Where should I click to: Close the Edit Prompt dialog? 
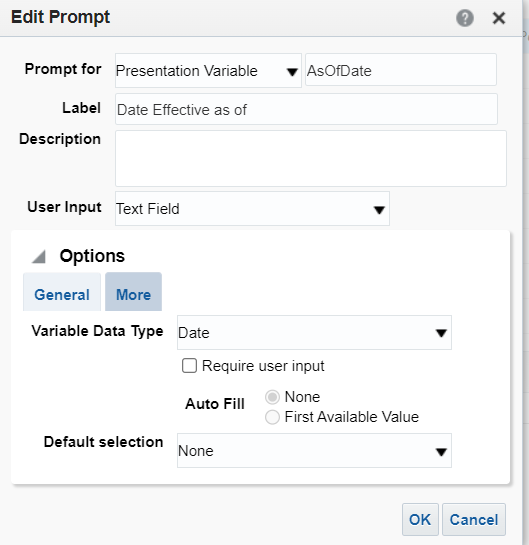pos(499,18)
